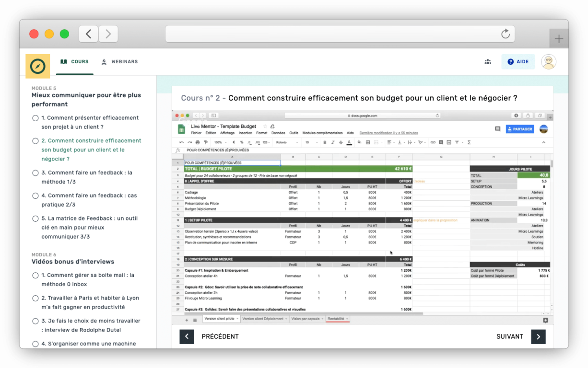Open the 'Version client pilote' sheet tab arrow

tap(238, 319)
